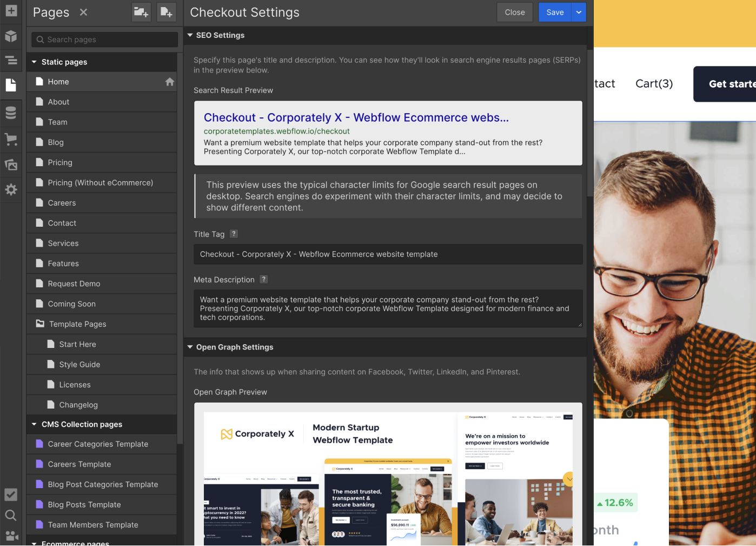This screenshot has width=756, height=546.
Task: Open the Ecommerce cart icon in sidebar
Action: (x=11, y=139)
